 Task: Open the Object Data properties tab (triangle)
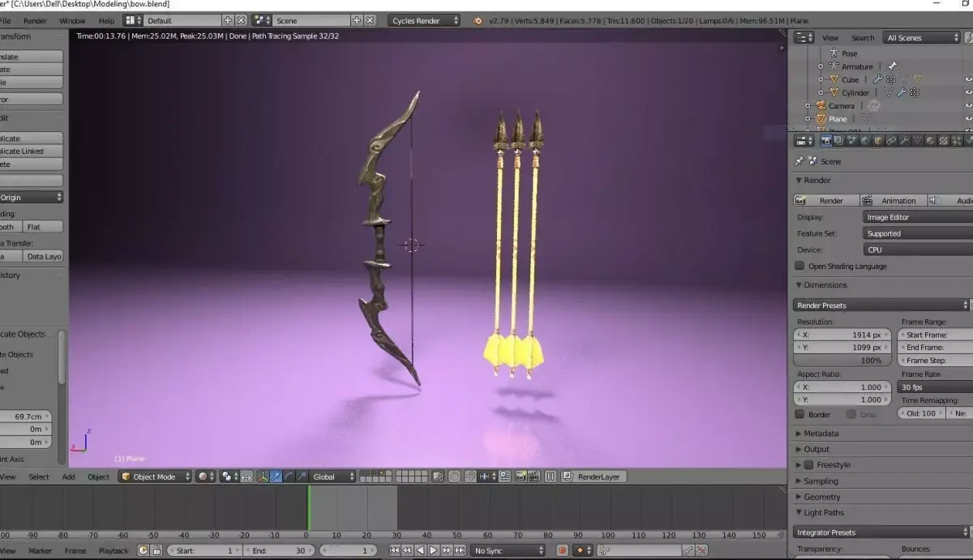point(917,140)
